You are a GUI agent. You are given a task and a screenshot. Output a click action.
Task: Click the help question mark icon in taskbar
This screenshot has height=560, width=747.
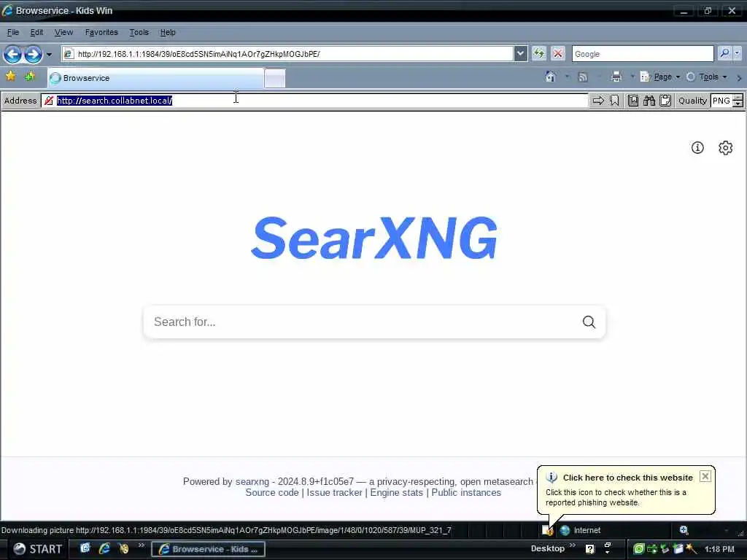point(589,549)
